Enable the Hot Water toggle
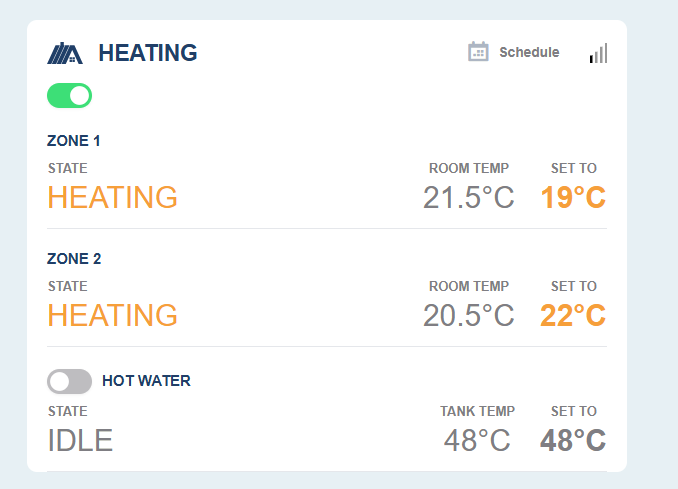This screenshot has height=489, width=678. coord(70,381)
